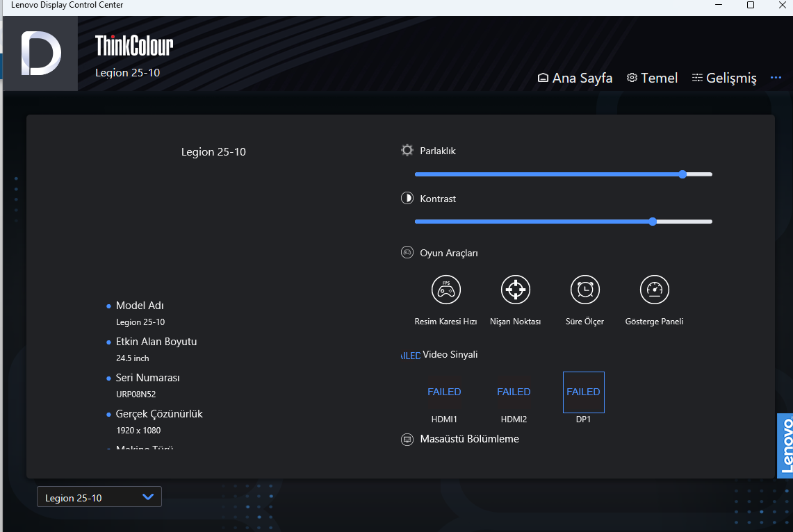Open the three-dots more options menu
The image size is (793, 532).
776,78
